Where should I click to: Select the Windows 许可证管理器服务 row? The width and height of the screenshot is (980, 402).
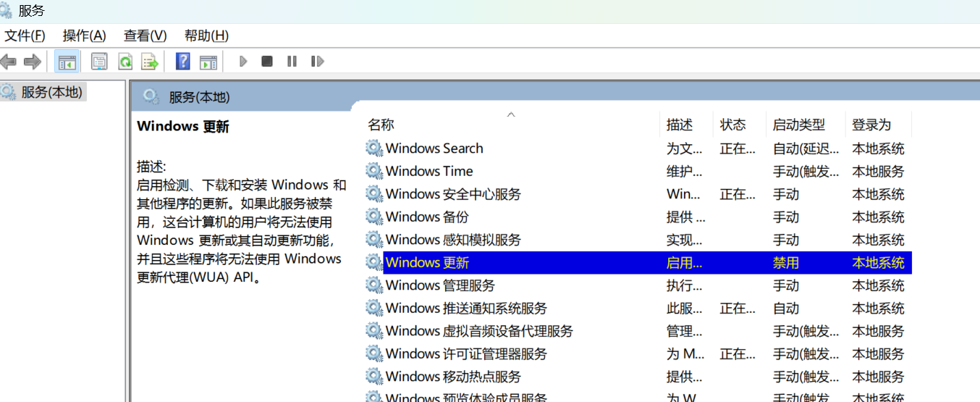coord(637,354)
